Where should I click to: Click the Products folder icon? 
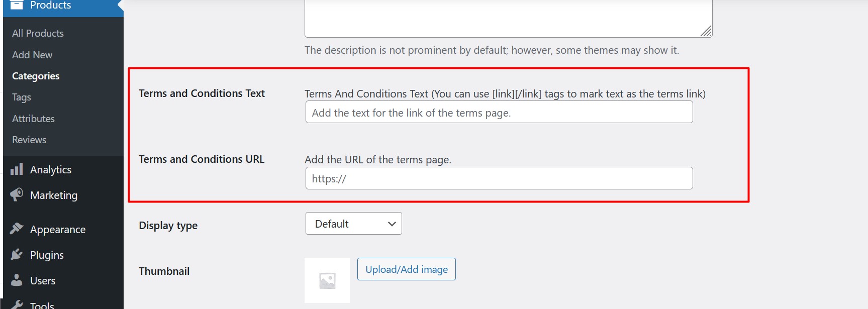pos(17,5)
